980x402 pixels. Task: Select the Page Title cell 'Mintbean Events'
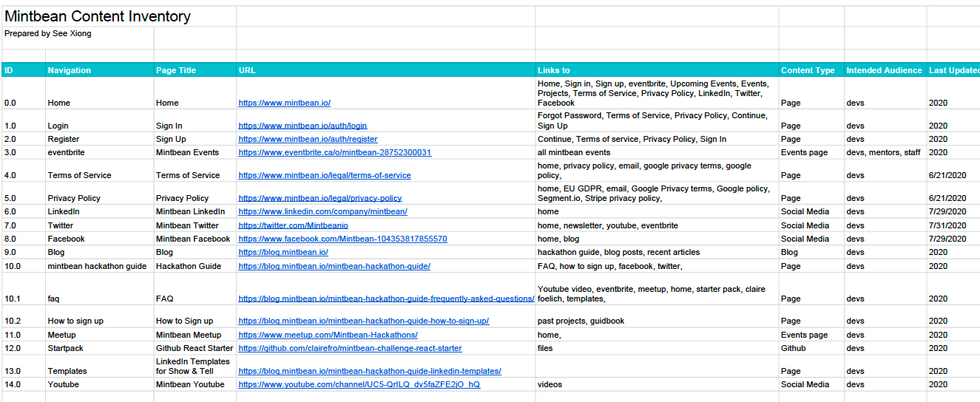pos(195,152)
